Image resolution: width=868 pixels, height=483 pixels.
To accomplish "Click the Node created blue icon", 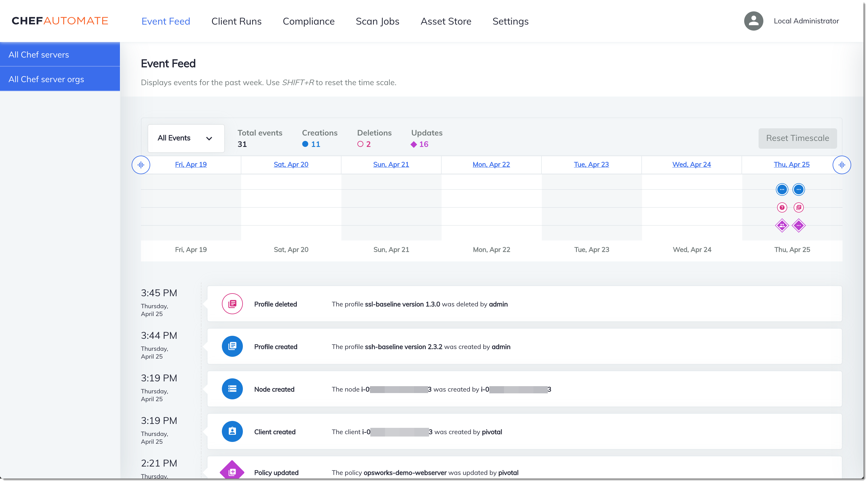I will [x=232, y=389].
